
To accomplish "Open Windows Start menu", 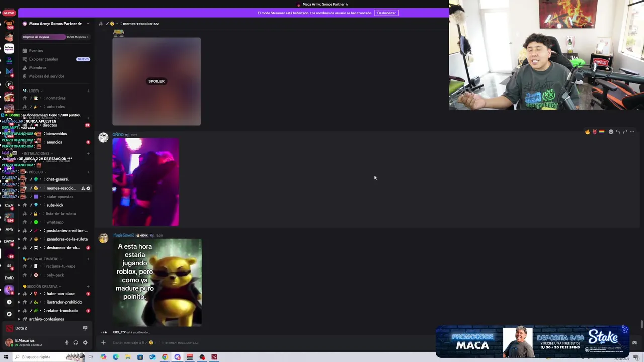I will 6,357.
